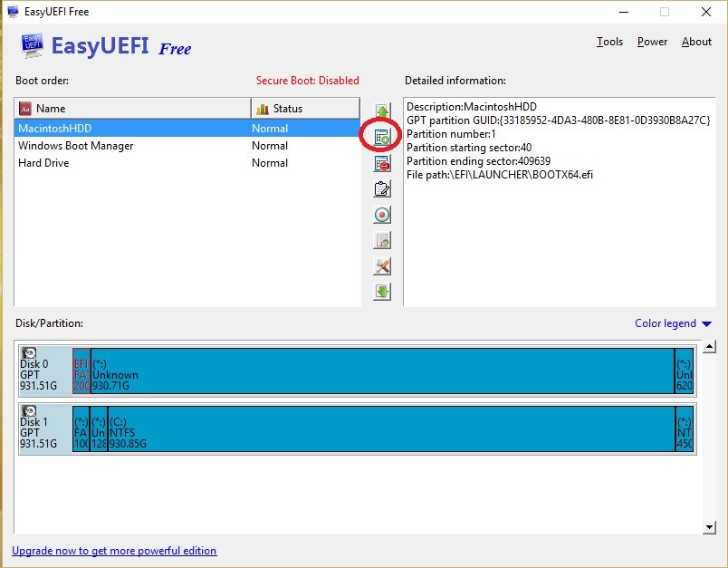728x568 pixels.
Task: Click the disk list scroll up arrow
Action: tap(709, 346)
